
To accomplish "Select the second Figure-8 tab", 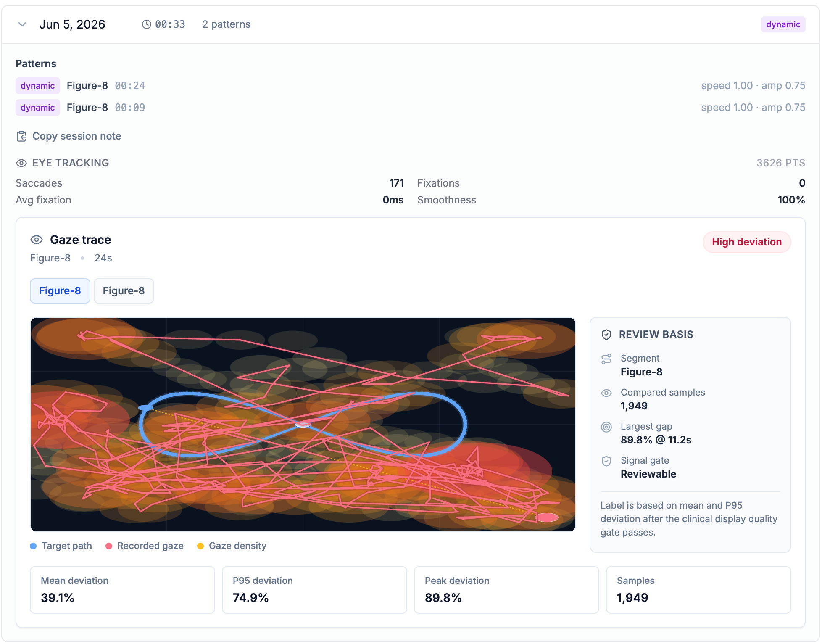I will (124, 291).
